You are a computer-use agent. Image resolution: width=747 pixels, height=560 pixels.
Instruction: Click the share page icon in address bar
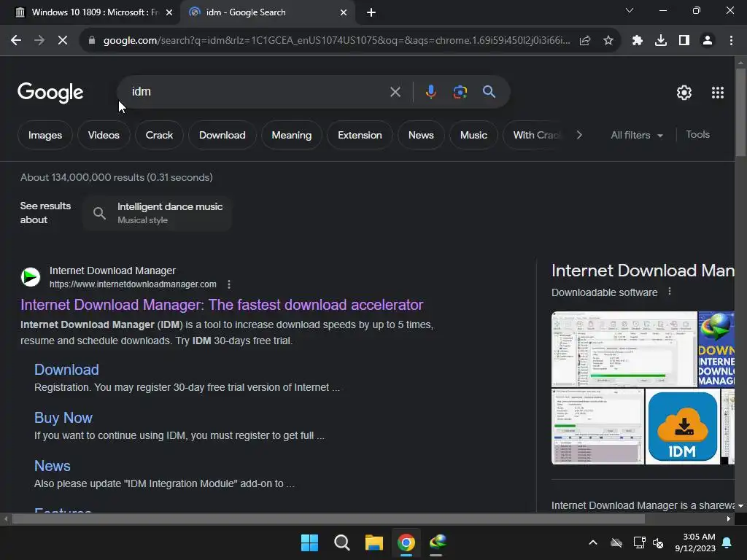tap(585, 41)
